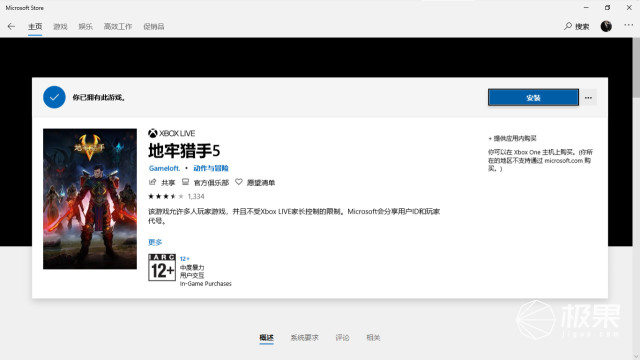The width and height of the screenshot is (640, 360).
Task: Close the Microsoft Store window
Action: 629,8
